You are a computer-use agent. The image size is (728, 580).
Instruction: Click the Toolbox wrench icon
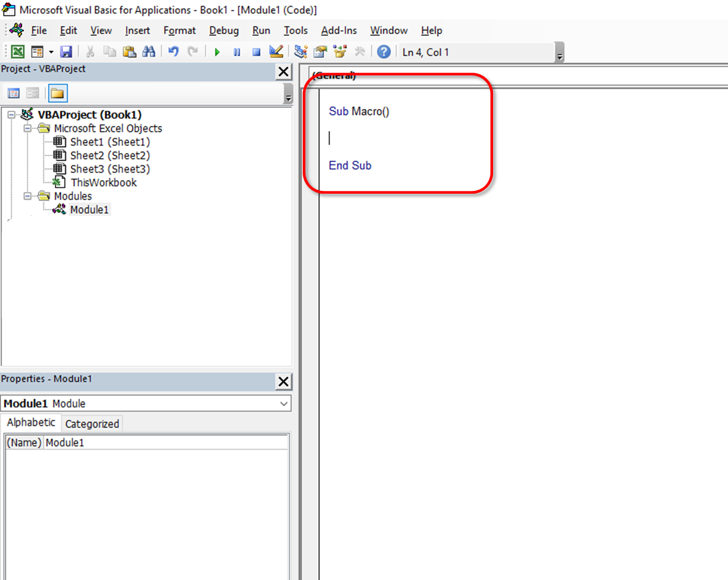[x=359, y=52]
